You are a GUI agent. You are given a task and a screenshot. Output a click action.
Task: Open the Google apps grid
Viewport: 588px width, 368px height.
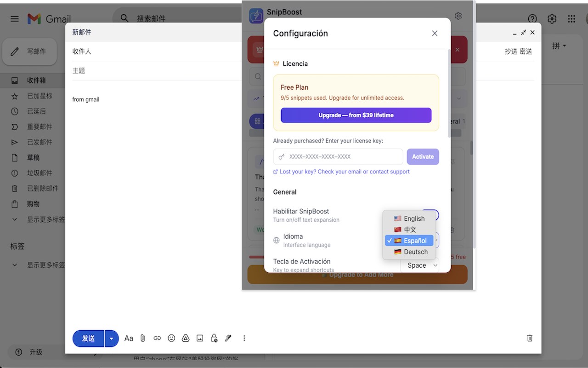pyautogui.click(x=571, y=19)
